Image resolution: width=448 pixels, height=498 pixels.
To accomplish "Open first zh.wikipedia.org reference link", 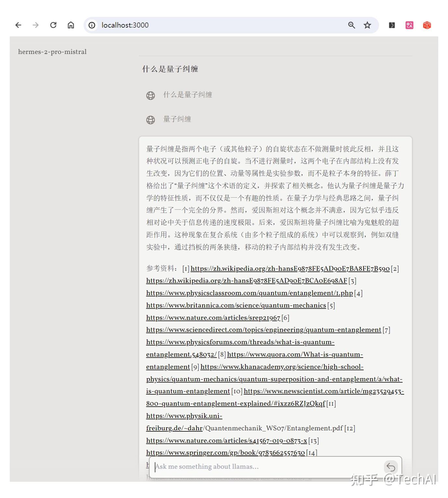I will coord(290,269).
